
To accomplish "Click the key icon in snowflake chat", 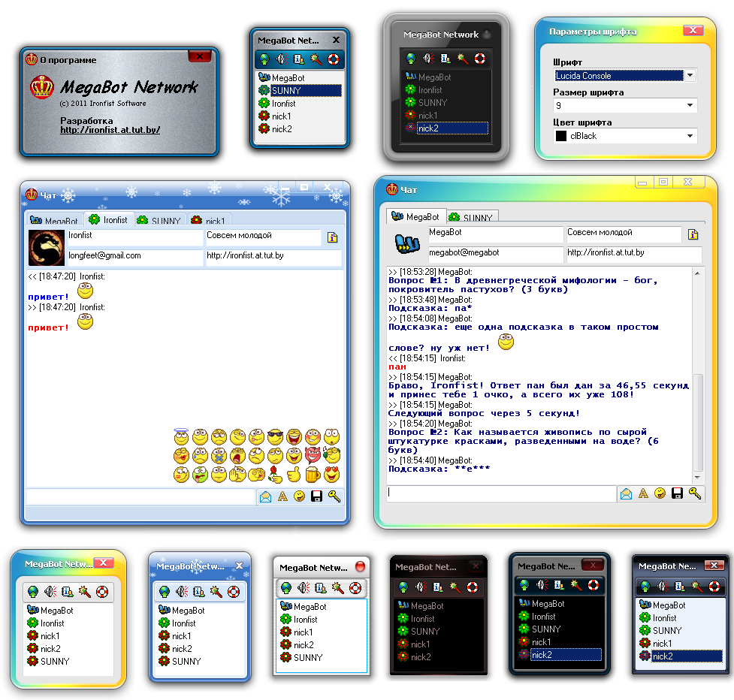I will (334, 496).
